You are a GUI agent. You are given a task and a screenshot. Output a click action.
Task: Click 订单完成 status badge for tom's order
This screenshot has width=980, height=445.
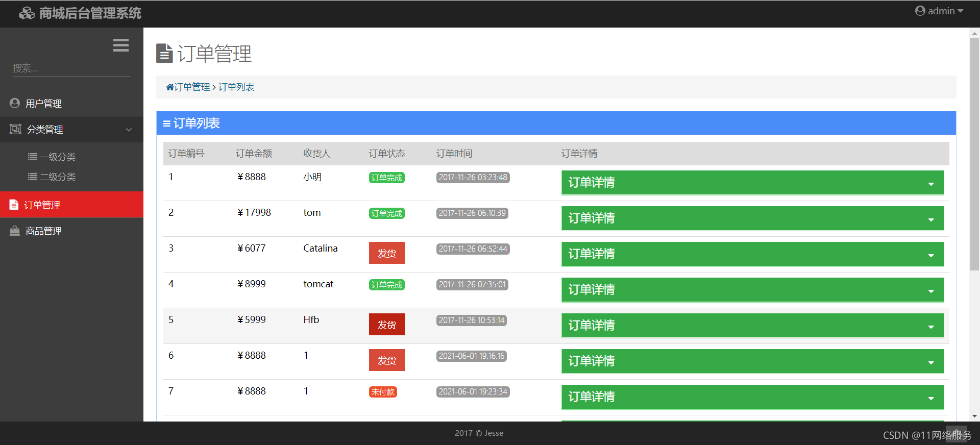pos(387,213)
